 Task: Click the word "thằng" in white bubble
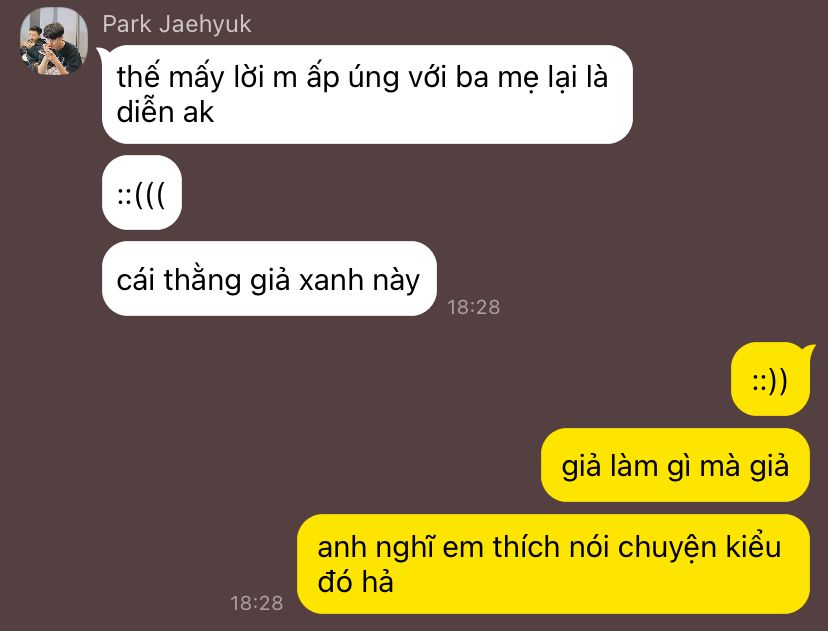click(202, 280)
